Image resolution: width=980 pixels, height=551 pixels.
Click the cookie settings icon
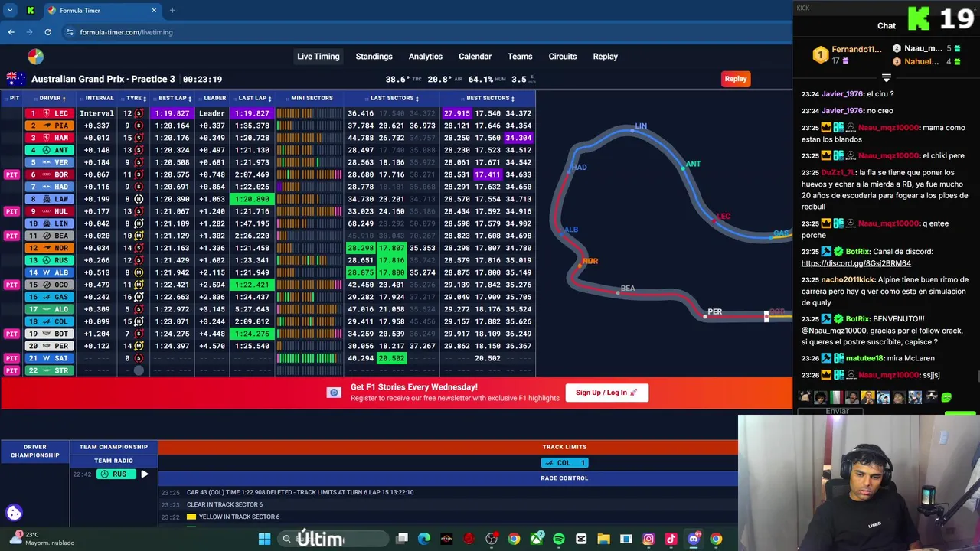click(x=14, y=513)
